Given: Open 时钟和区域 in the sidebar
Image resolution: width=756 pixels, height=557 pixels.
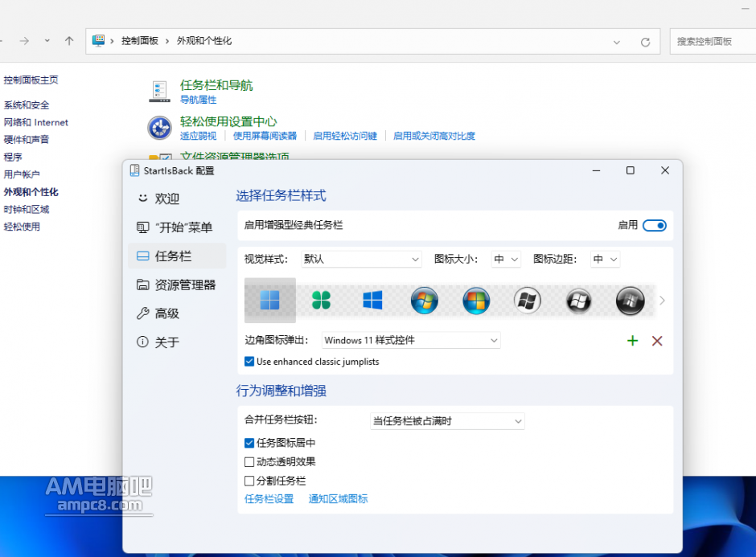Looking at the screenshot, I should (x=27, y=210).
